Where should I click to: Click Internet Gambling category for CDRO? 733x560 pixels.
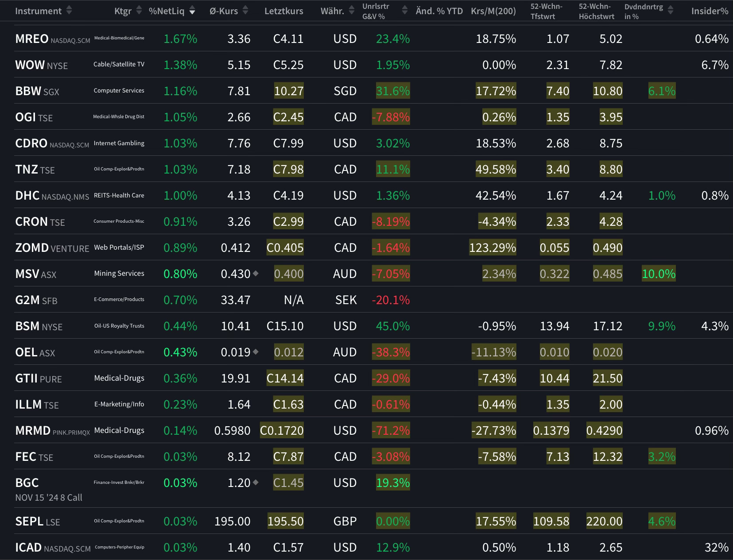119,143
